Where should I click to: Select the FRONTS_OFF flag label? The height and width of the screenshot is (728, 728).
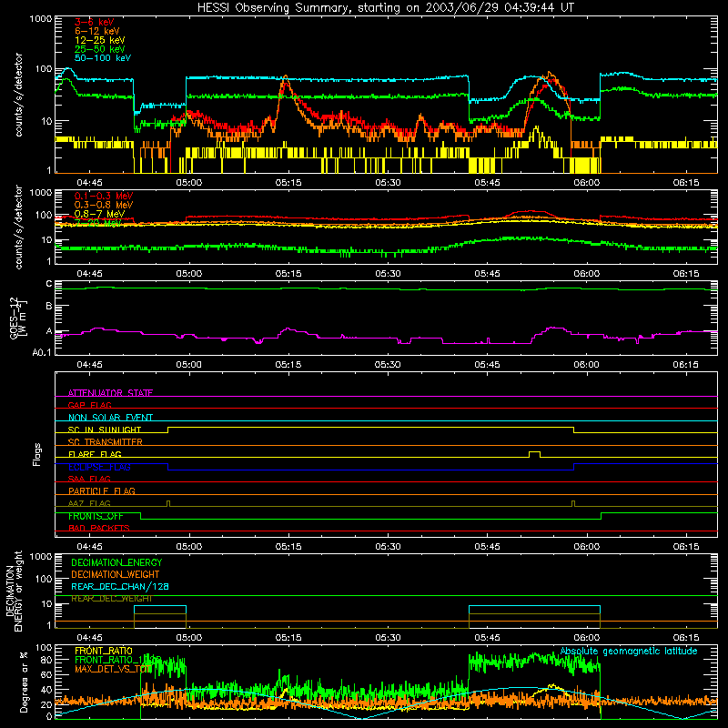96,516
